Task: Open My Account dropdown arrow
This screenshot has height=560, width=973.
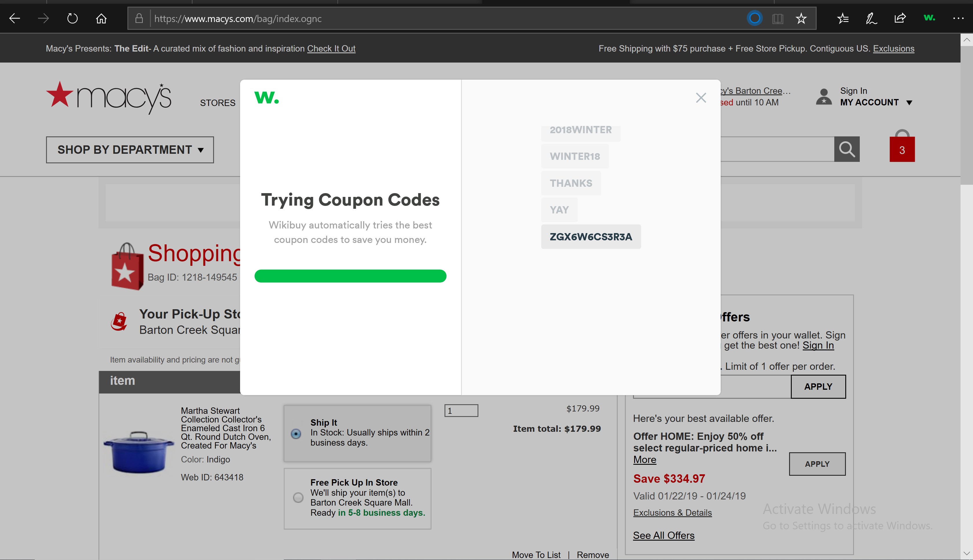Action: pos(909,103)
